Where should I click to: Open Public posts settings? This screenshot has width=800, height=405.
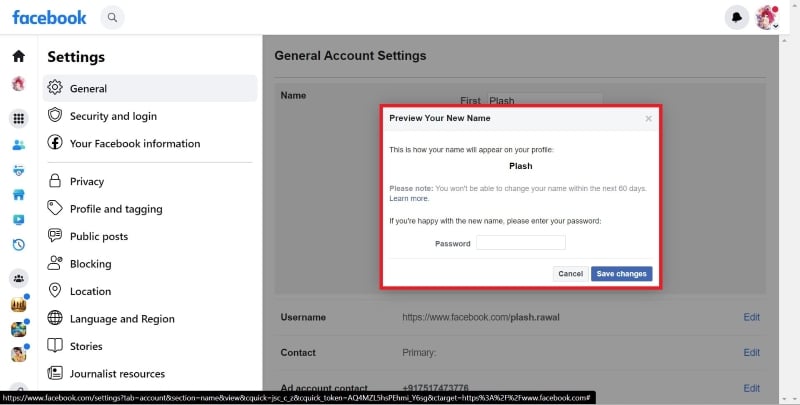coord(150,236)
